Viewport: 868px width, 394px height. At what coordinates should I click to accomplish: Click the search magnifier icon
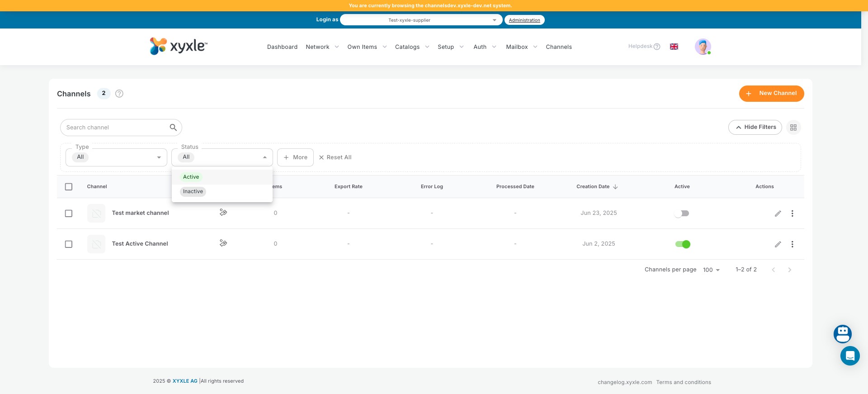click(x=173, y=128)
